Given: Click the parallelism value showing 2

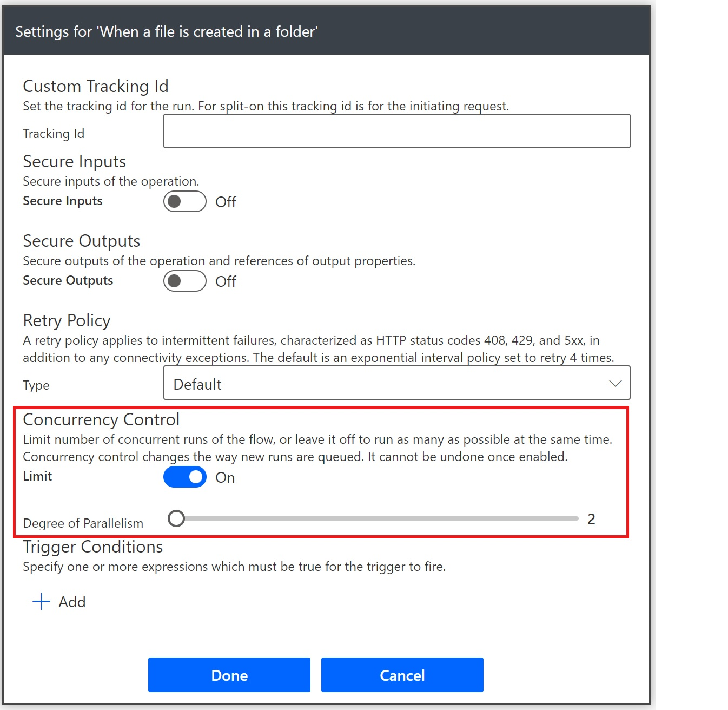Looking at the screenshot, I should (591, 519).
